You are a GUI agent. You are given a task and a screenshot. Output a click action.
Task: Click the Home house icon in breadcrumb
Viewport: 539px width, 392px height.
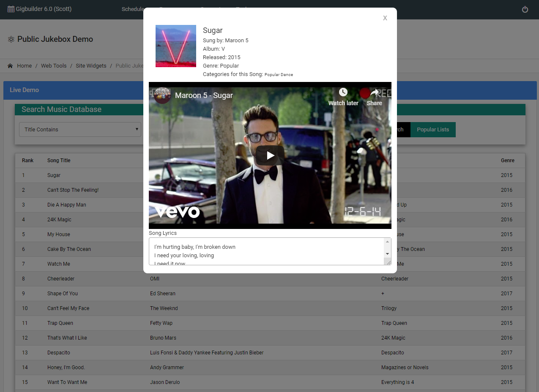click(x=10, y=66)
